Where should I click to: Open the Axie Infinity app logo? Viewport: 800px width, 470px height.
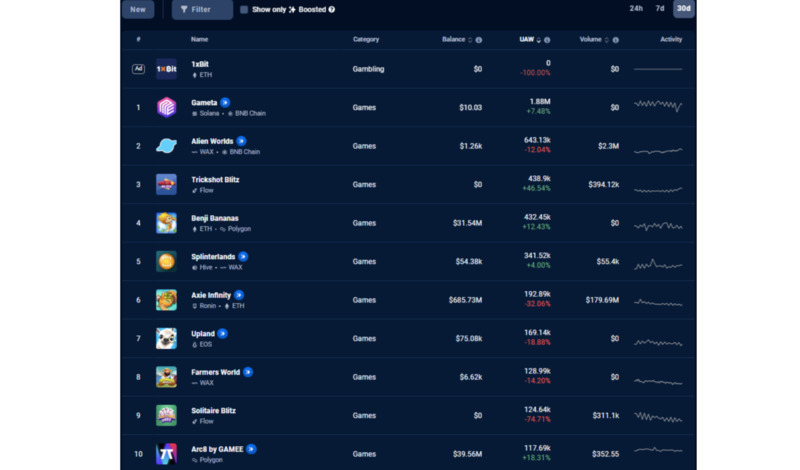[166, 300]
